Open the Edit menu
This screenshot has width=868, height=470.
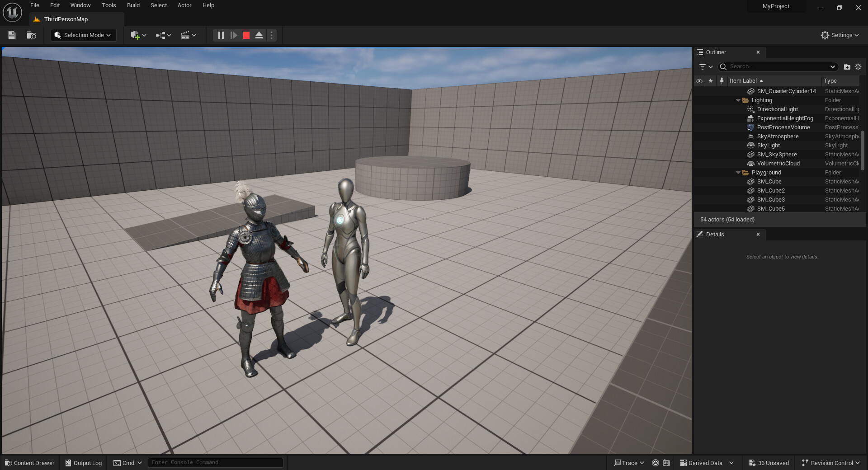point(55,5)
